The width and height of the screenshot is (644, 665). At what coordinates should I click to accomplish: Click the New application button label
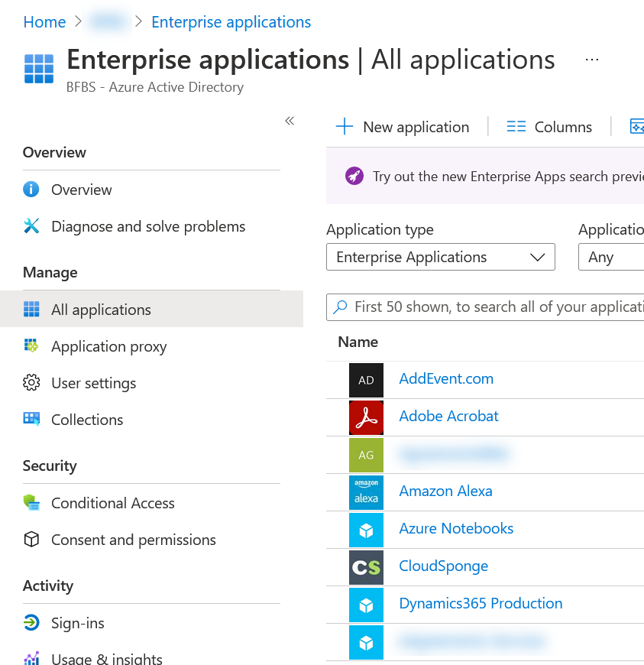coord(416,127)
